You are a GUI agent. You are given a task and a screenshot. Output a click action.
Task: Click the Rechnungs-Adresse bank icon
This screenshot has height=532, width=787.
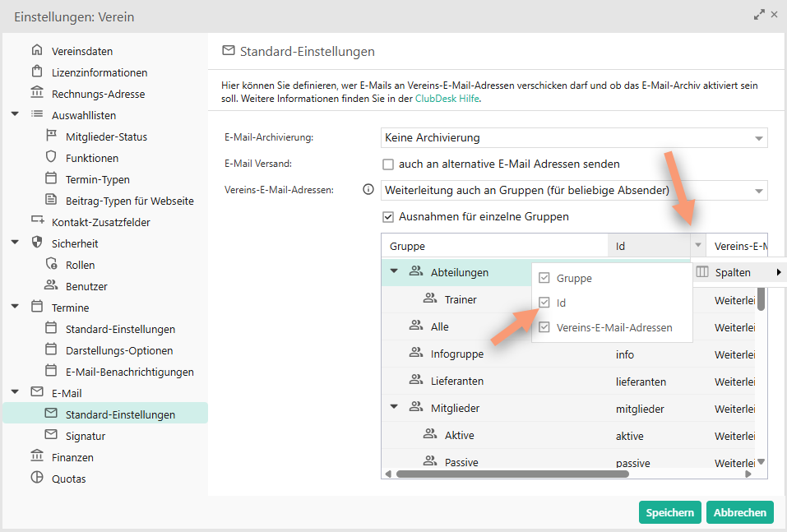(37, 93)
